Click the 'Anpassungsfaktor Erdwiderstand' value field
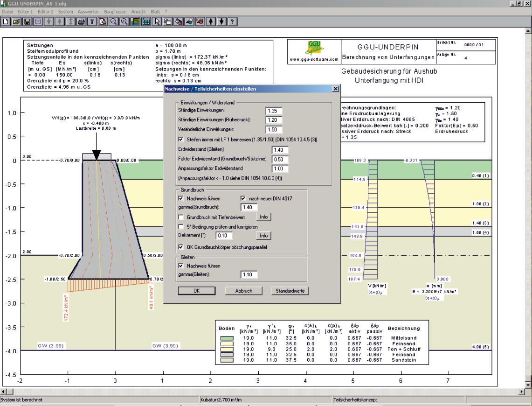Screen dimensions: 532x406 coord(280,169)
